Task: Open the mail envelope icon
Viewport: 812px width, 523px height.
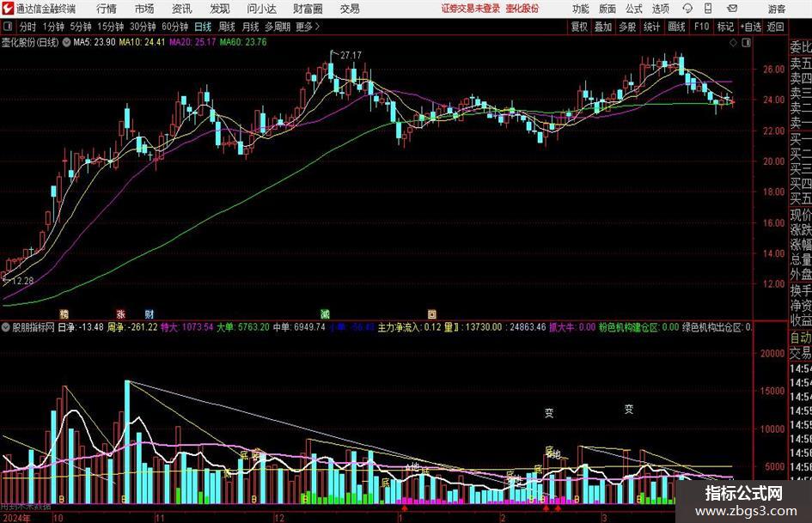Action: [732, 9]
